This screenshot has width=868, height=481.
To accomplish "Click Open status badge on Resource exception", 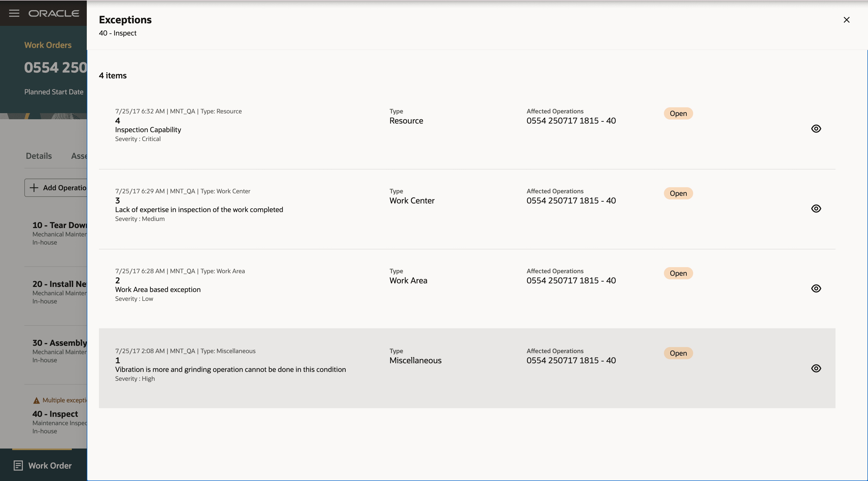I will point(678,113).
